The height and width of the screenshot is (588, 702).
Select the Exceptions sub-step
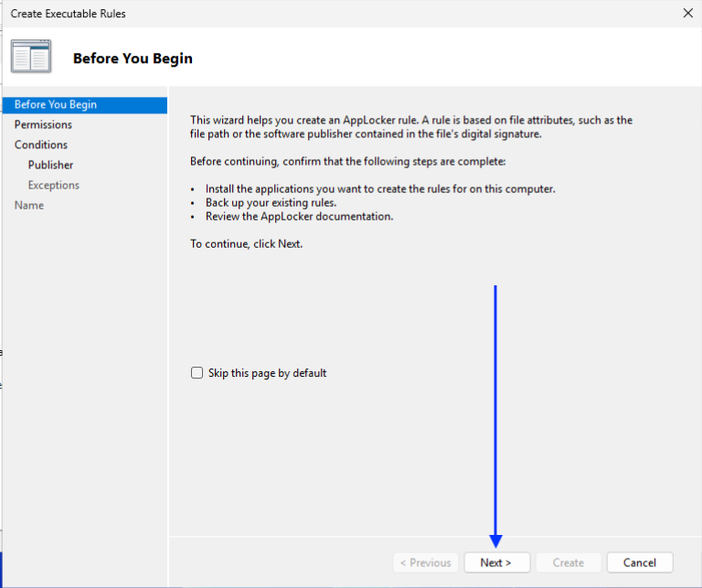coord(54,185)
